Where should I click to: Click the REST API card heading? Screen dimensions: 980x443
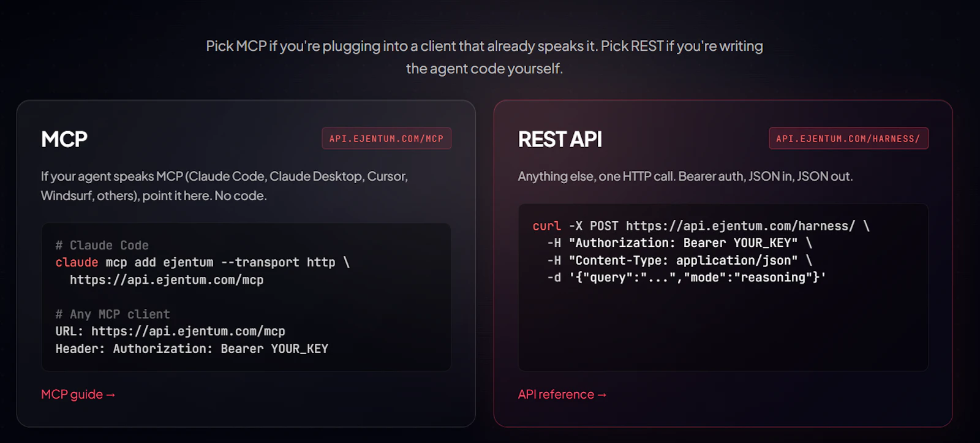(560, 139)
